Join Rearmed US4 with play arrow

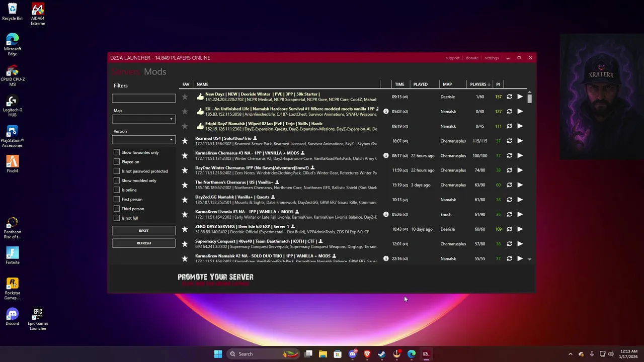tap(520, 141)
